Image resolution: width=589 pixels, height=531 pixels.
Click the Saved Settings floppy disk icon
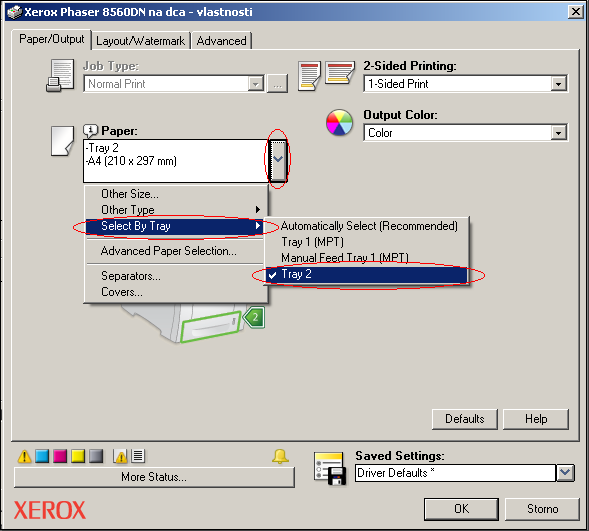click(330, 468)
